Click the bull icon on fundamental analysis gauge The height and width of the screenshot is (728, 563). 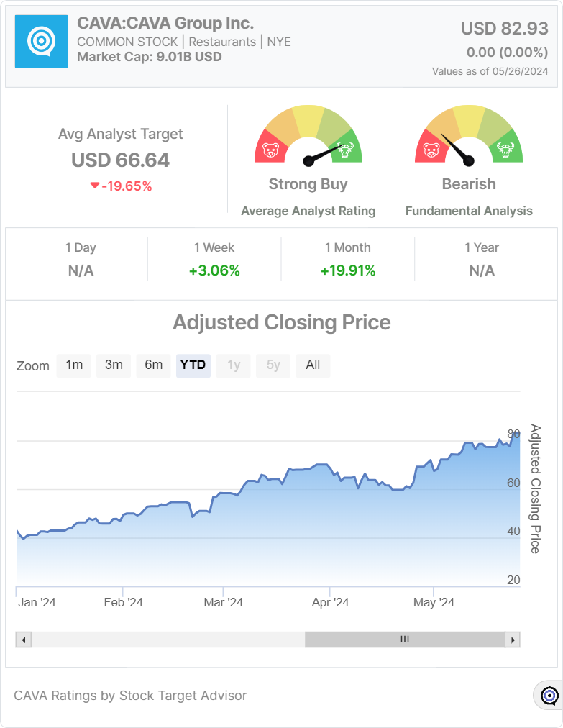[x=506, y=151]
